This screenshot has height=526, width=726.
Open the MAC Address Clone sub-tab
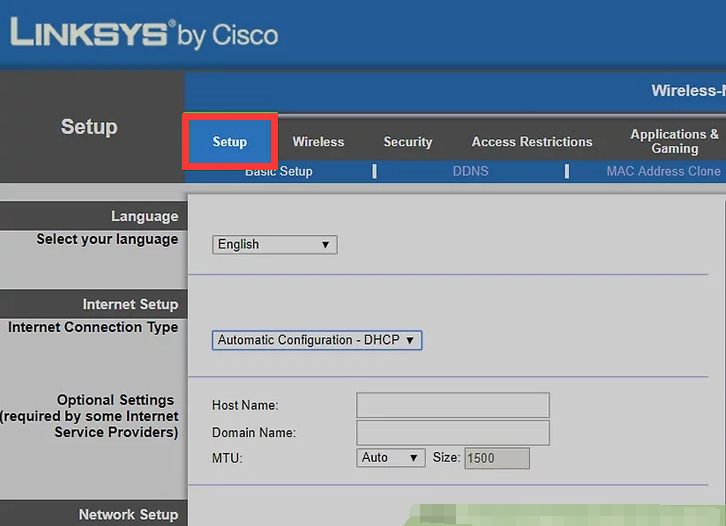[663, 171]
